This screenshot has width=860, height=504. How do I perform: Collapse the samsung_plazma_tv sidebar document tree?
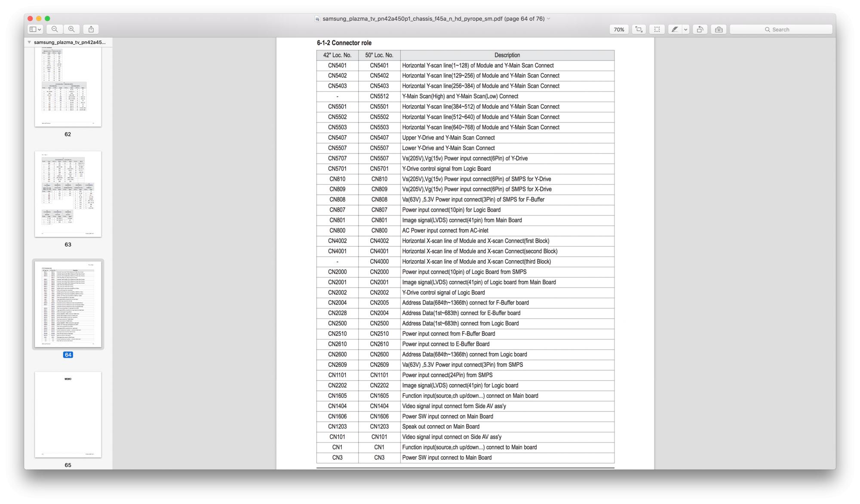coord(29,42)
